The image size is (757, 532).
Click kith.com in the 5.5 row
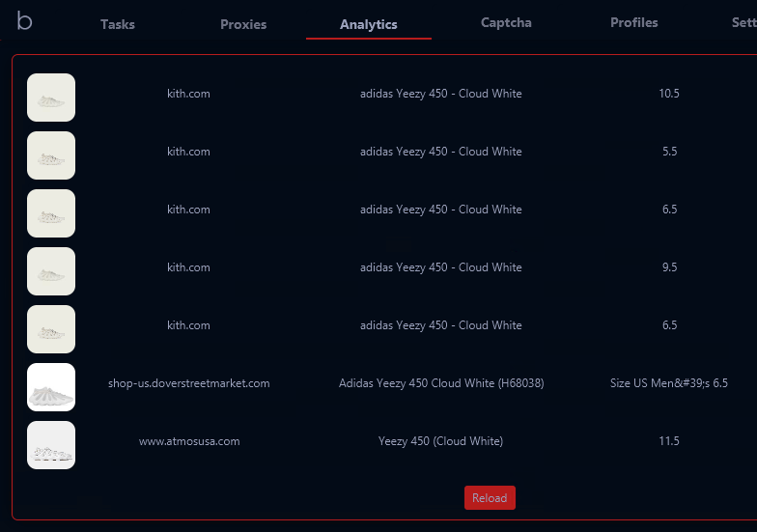(x=189, y=152)
